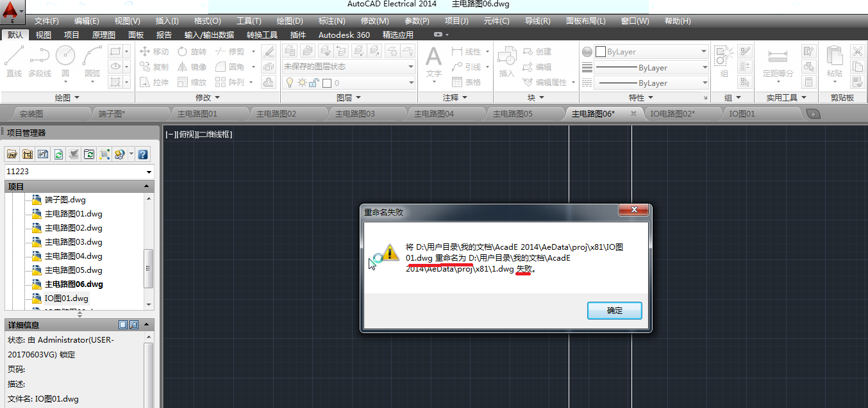Open Project icon in Project Manager toolbar
Viewport: 868px width, 408px height.
point(12,154)
